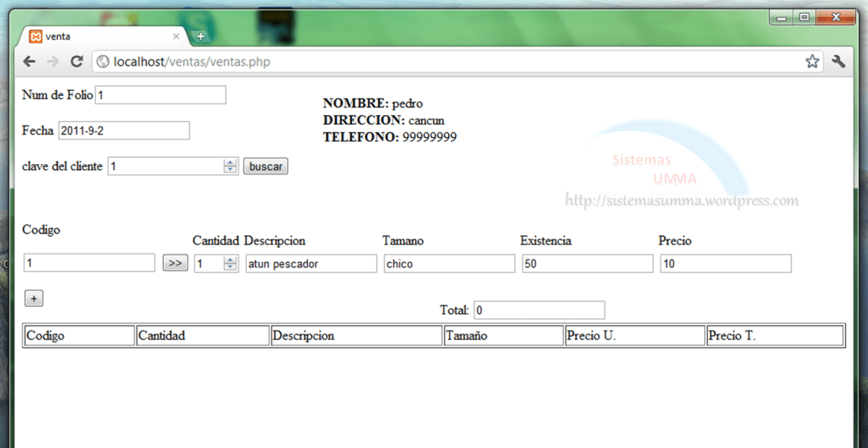The image size is (868, 448).
Task: Decrement Cantidad using the down arrow
Action: (x=230, y=267)
